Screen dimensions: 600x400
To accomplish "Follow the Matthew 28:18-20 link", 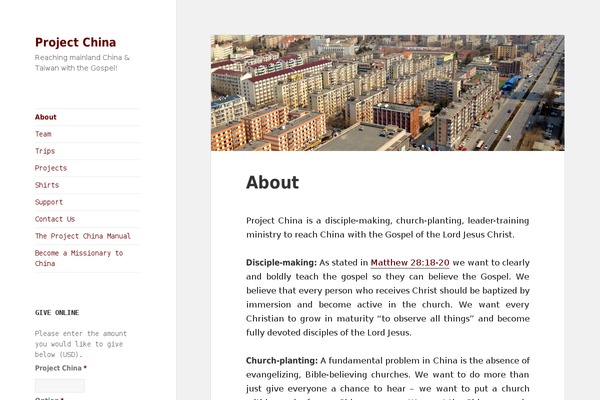I will tap(410, 263).
